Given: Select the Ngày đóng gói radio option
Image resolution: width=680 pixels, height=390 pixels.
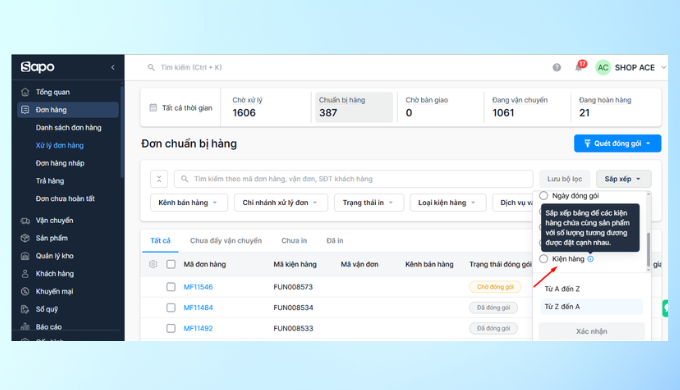Looking at the screenshot, I should pyautogui.click(x=543, y=196).
